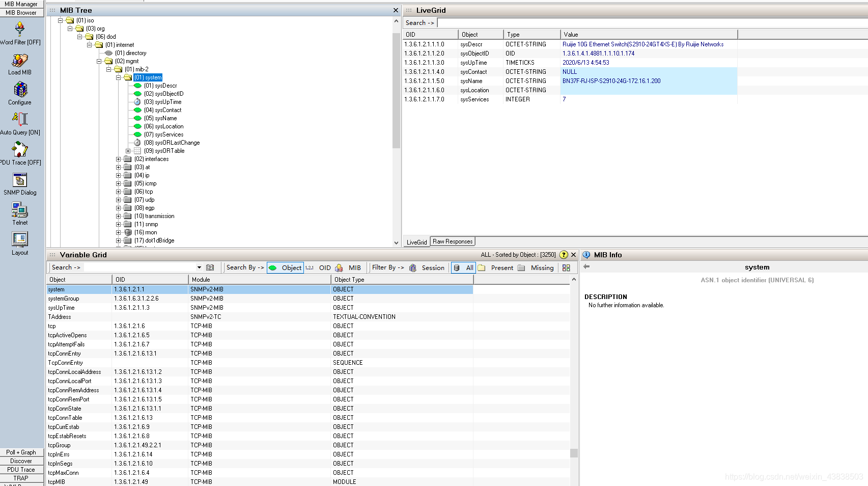The image size is (868, 486).
Task: Toggle the Word Filter icon
Action: pyautogui.click(x=20, y=29)
